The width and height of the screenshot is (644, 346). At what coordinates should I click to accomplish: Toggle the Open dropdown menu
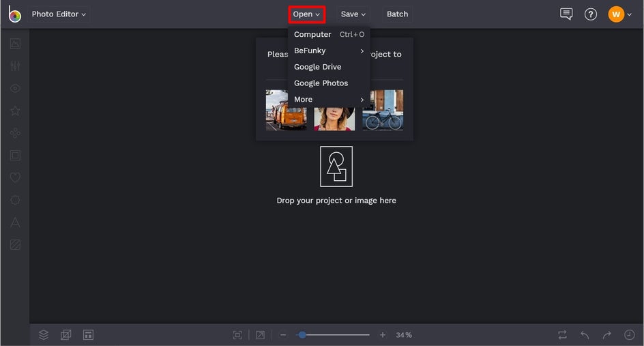click(306, 14)
